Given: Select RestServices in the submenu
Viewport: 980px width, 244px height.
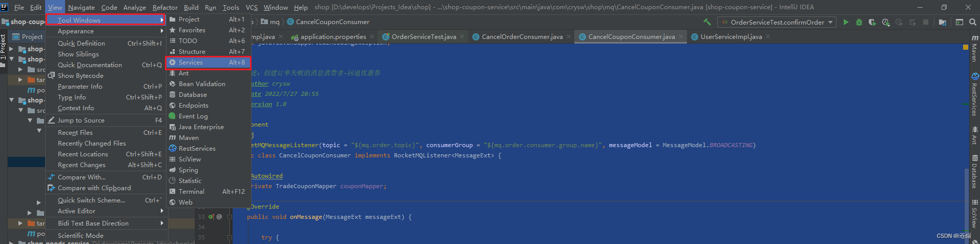Looking at the screenshot, I should pos(208,149).
